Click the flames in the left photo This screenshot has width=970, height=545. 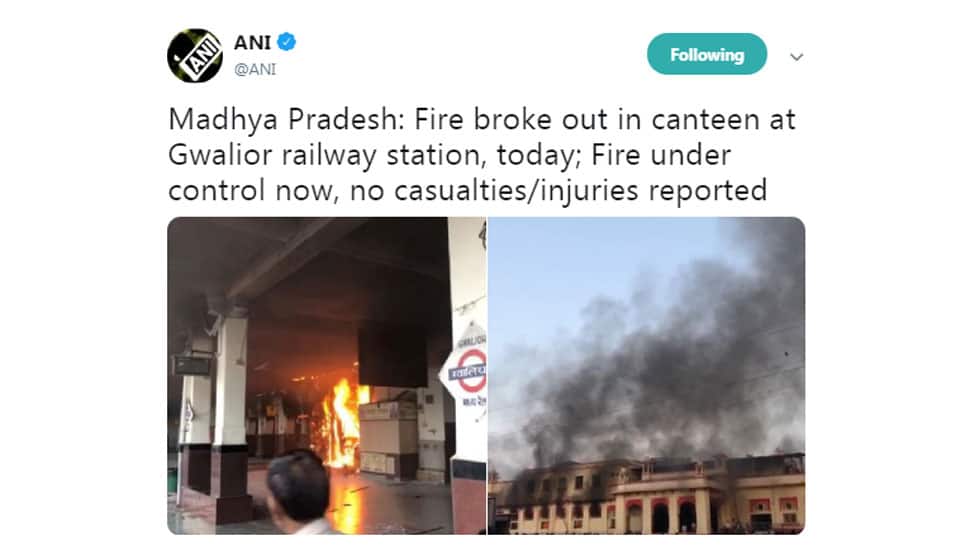tap(340, 427)
